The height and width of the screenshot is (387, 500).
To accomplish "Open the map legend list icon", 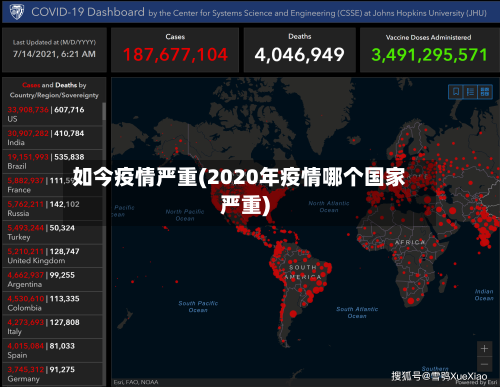I will [470, 91].
